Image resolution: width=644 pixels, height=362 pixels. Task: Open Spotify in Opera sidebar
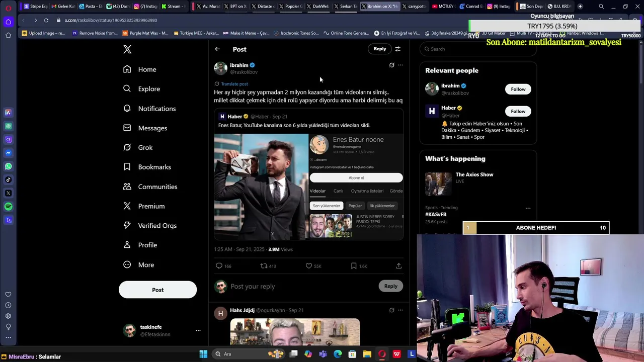click(8, 207)
